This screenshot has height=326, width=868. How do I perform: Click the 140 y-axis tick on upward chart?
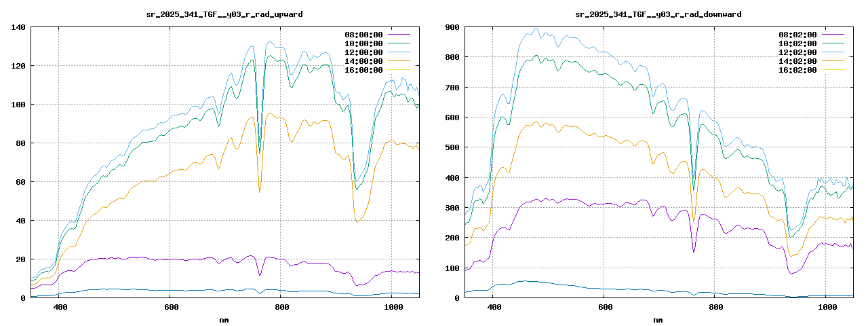tap(18, 27)
